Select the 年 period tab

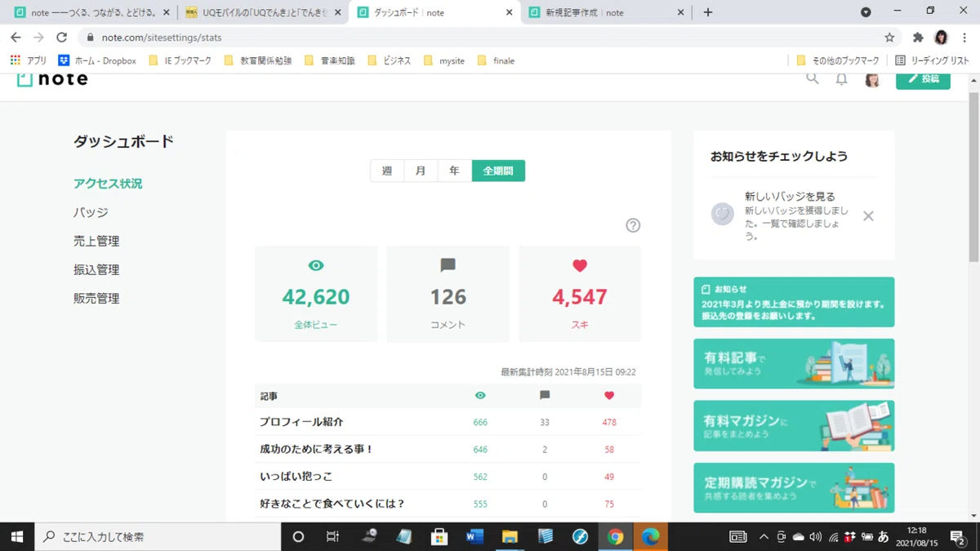454,171
